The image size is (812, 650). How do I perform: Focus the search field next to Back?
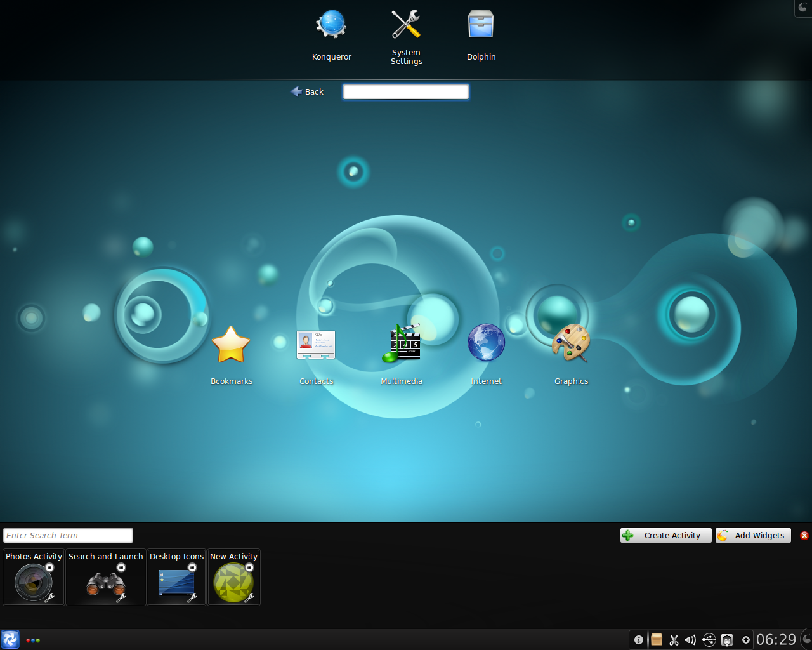click(x=406, y=91)
